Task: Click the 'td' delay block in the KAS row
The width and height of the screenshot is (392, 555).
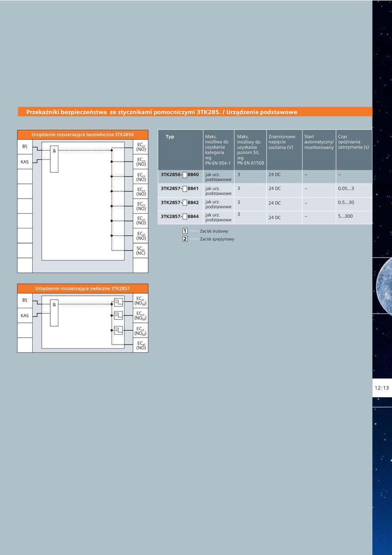Action: click(118, 316)
